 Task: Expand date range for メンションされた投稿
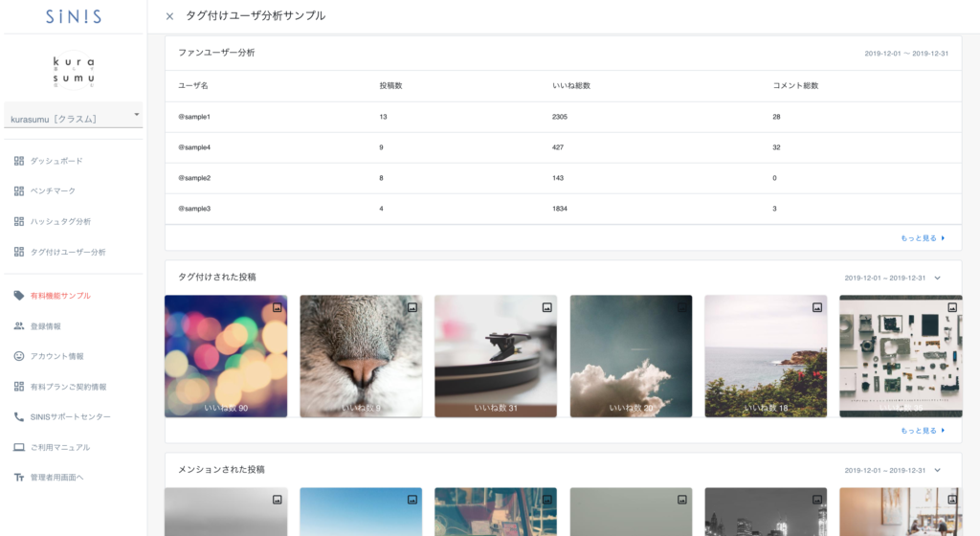(x=937, y=470)
